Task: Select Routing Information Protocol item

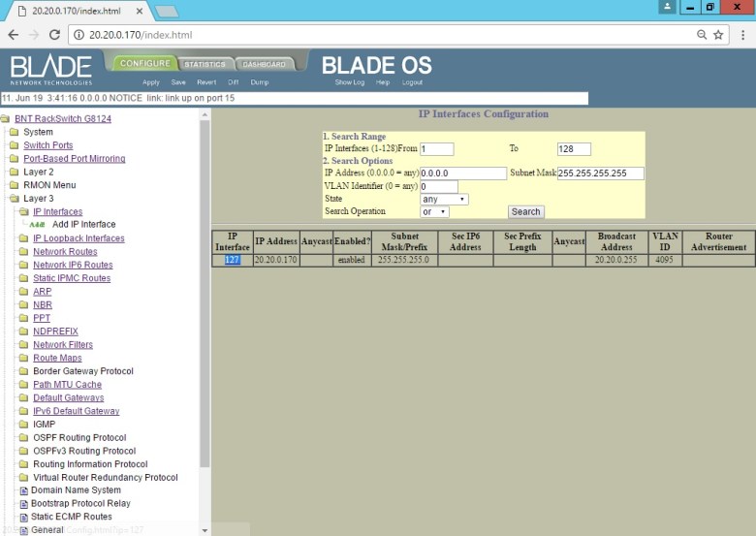Action: [90, 464]
